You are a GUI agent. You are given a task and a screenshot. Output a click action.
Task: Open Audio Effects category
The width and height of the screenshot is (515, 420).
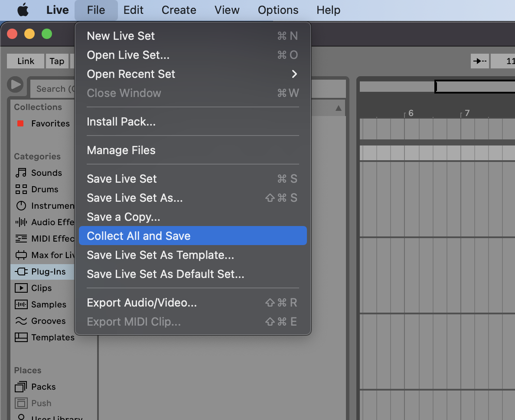(42, 222)
